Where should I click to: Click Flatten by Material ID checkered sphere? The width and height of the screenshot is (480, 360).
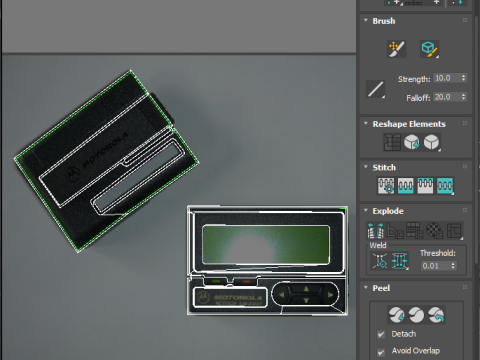tap(434, 231)
